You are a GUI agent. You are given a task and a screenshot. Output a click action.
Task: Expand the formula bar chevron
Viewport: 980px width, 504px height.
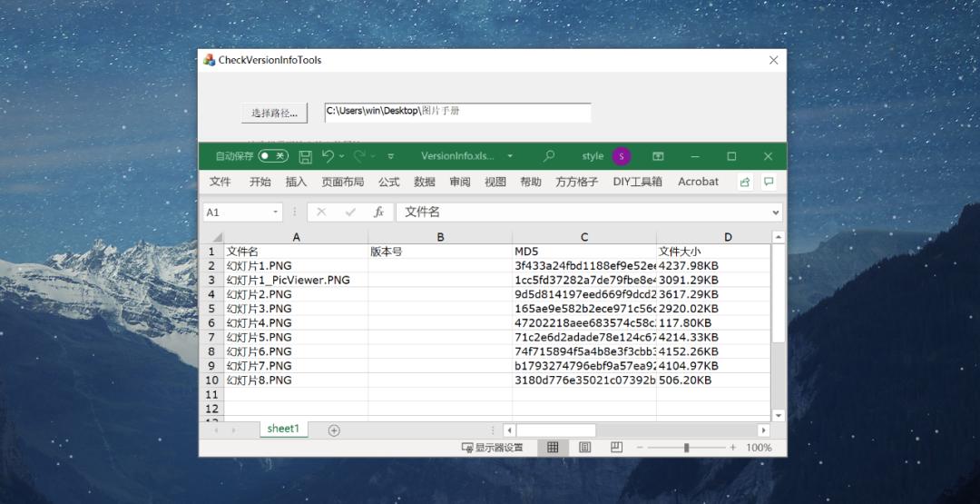coord(776,212)
